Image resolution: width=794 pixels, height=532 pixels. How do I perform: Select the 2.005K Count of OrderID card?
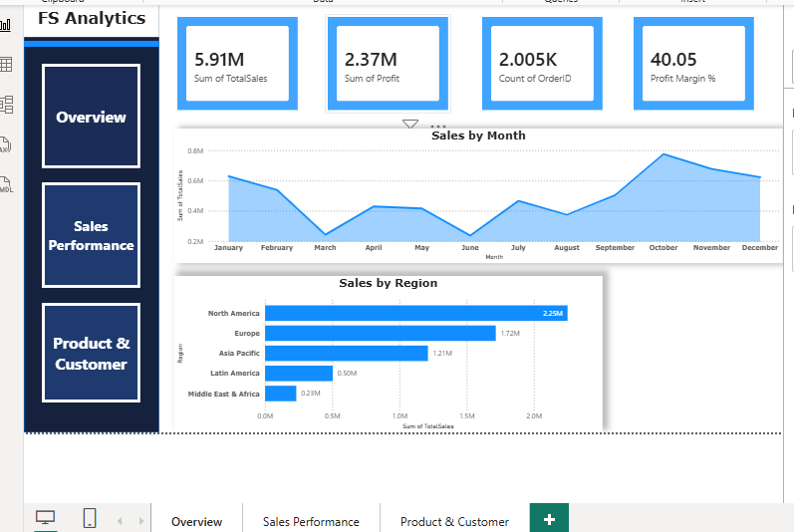542,64
